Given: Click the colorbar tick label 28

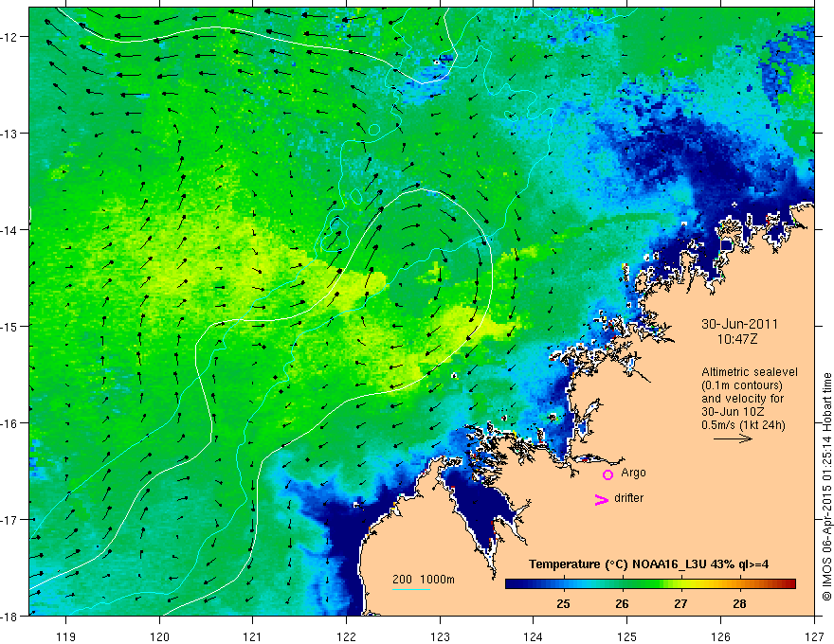Looking at the screenshot, I should coord(739,603).
